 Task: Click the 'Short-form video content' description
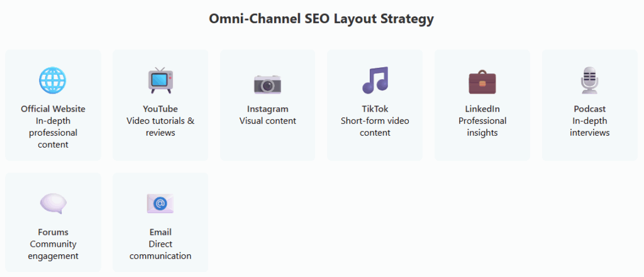pyautogui.click(x=375, y=126)
